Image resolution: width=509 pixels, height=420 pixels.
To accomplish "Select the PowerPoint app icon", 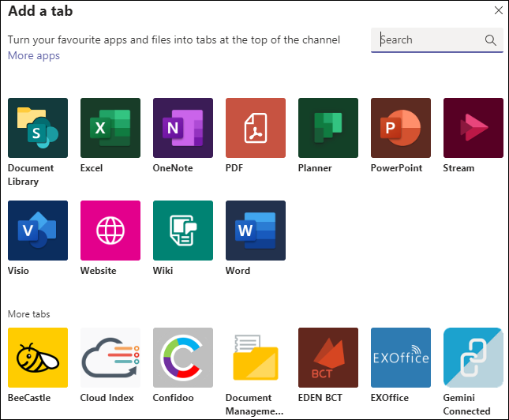I will (401, 128).
